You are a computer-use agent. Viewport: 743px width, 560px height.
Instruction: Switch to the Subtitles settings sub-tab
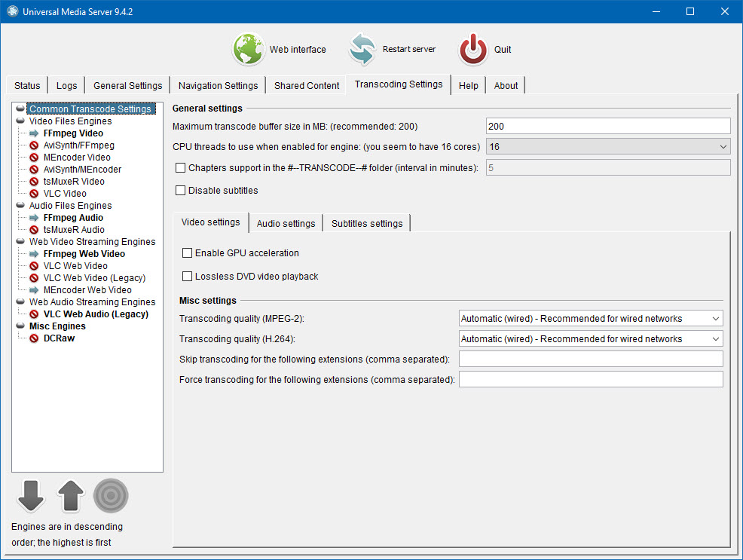tap(367, 224)
